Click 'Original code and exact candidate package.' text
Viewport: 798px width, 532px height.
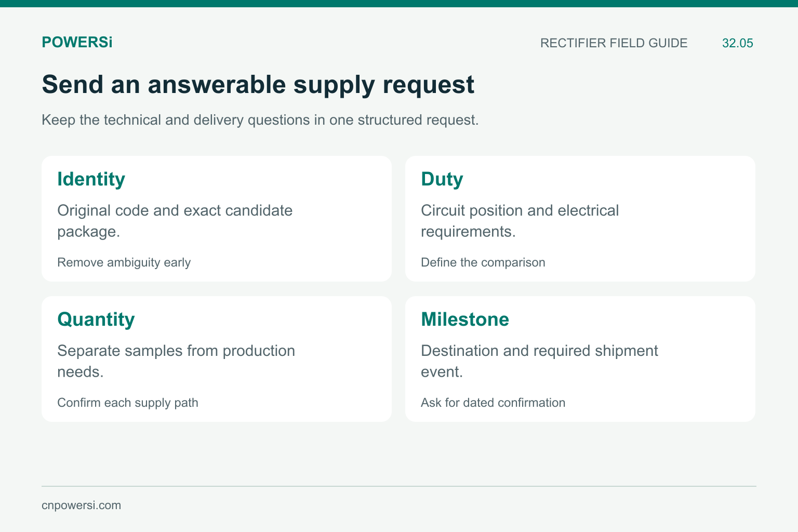click(x=175, y=221)
